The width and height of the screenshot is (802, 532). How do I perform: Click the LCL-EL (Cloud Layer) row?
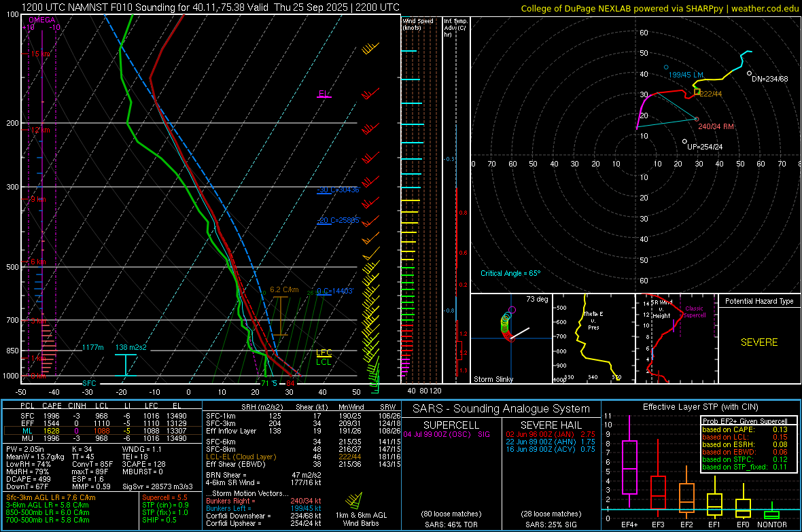click(303, 457)
